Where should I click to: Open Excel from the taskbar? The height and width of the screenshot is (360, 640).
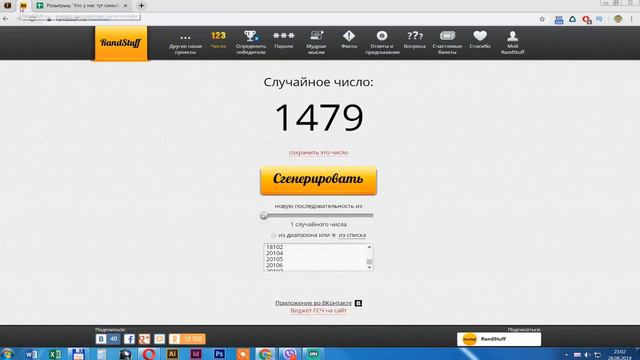click(55, 354)
